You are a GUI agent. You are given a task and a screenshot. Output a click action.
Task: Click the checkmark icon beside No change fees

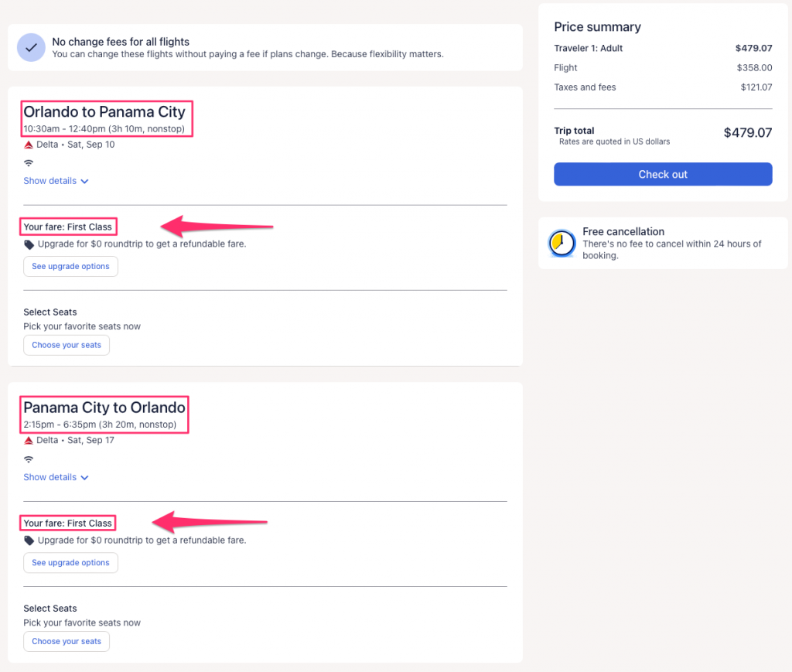point(31,47)
